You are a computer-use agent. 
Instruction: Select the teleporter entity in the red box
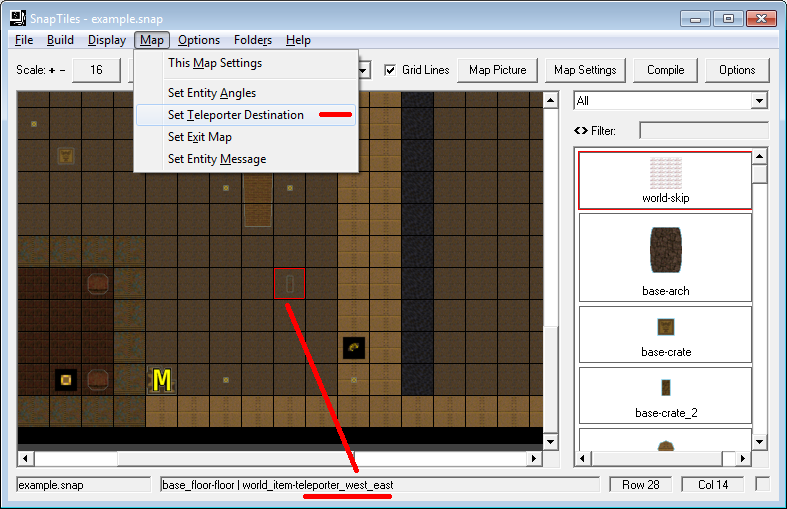tap(289, 284)
